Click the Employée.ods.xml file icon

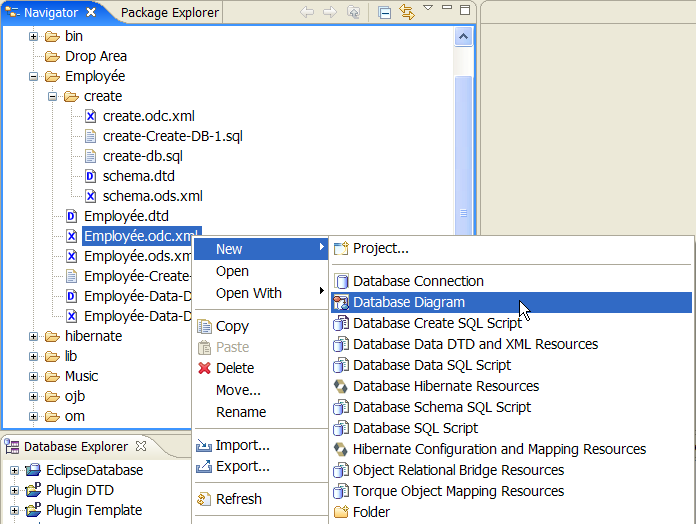tap(71, 256)
